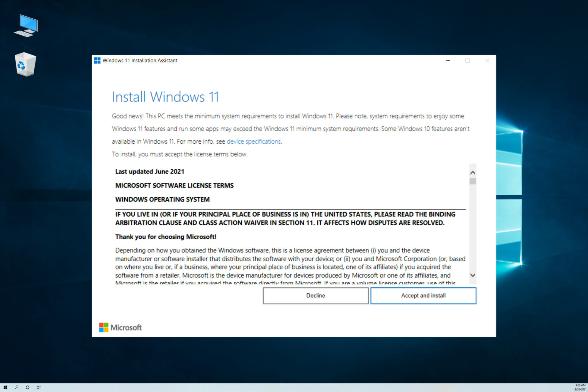Click 'MICROSOFT SOFTWARE LICENSE TERMS' heading

coord(174,186)
